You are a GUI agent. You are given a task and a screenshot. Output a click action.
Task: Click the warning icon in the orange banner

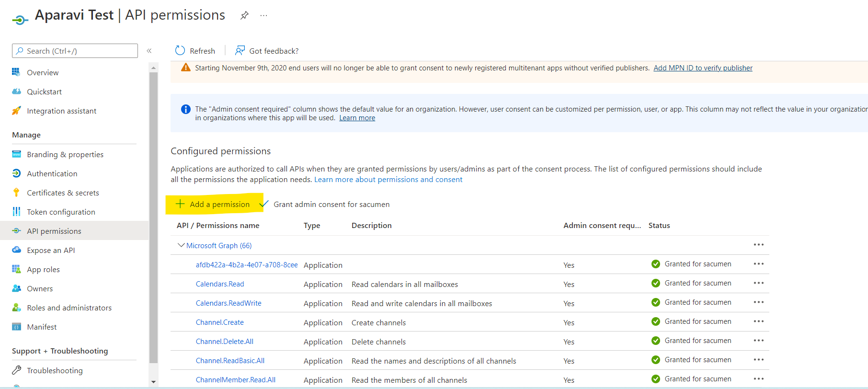pos(185,68)
